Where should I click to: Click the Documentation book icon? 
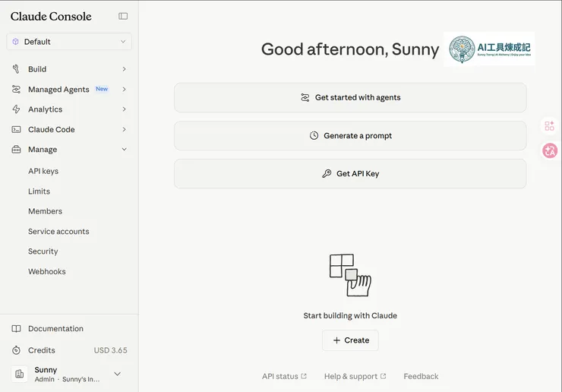16,328
